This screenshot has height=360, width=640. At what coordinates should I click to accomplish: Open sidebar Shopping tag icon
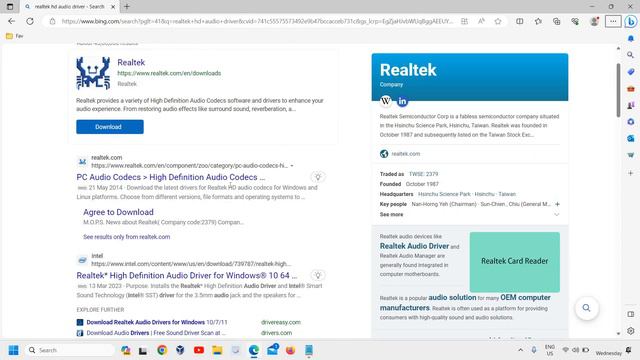[631, 72]
